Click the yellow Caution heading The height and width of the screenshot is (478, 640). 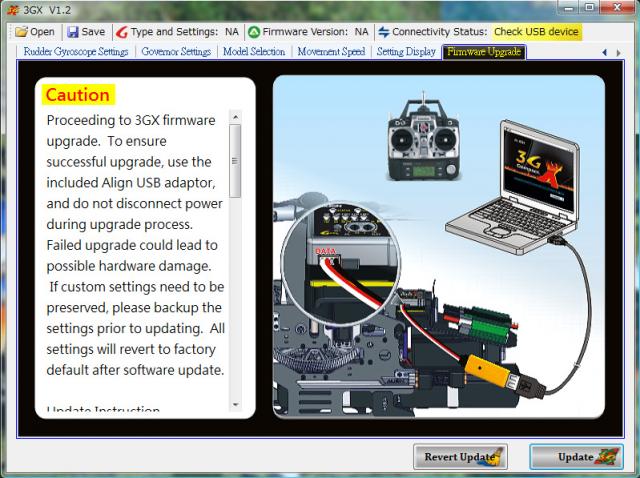tap(78, 95)
